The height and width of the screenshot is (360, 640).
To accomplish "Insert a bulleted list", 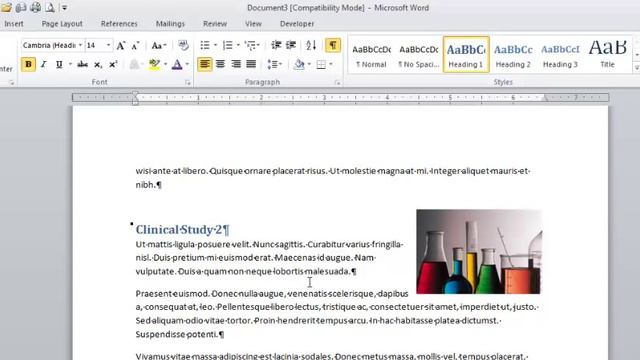I will pos(205,45).
